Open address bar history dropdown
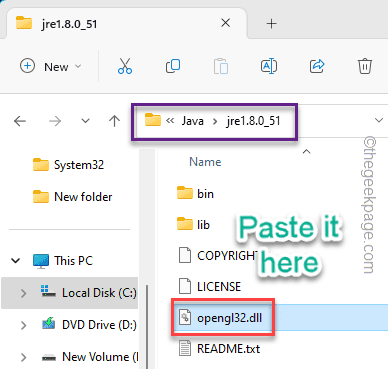 tap(379, 120)
